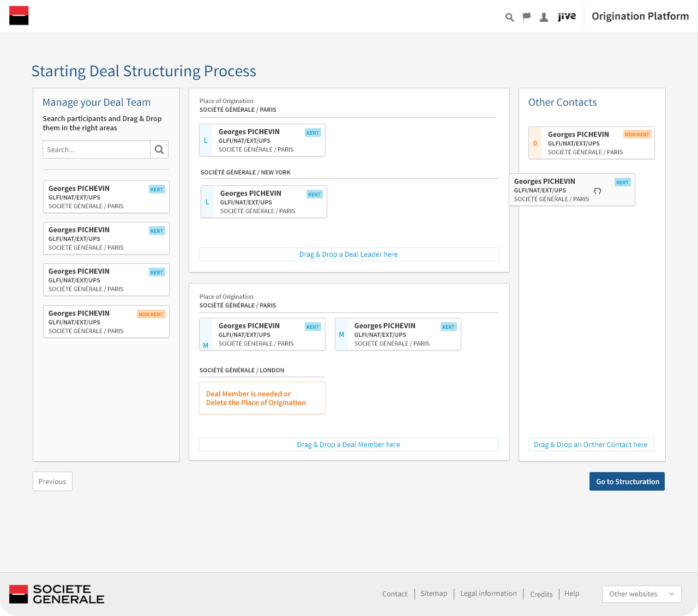Run participant search with the magnifier button
This screenshot has width=698, height=616.
coord(159,149)
